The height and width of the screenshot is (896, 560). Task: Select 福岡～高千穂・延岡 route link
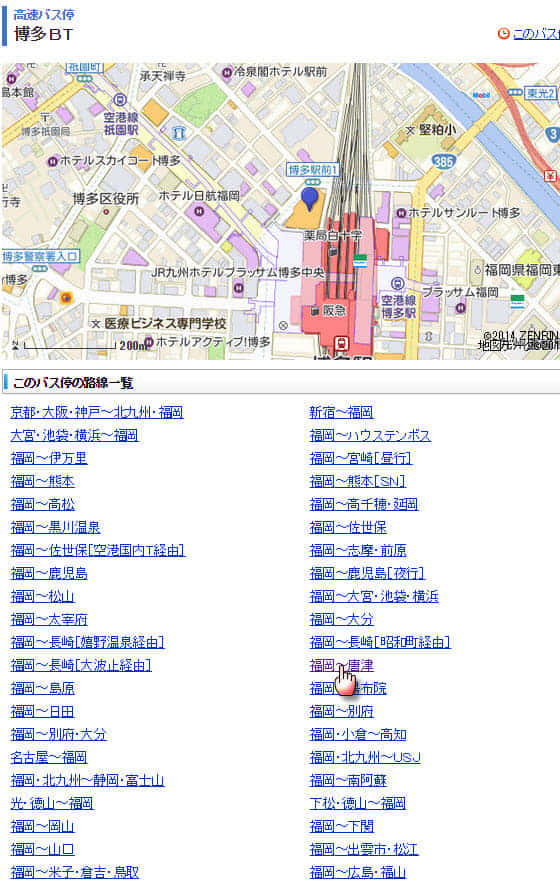point(363,504)
